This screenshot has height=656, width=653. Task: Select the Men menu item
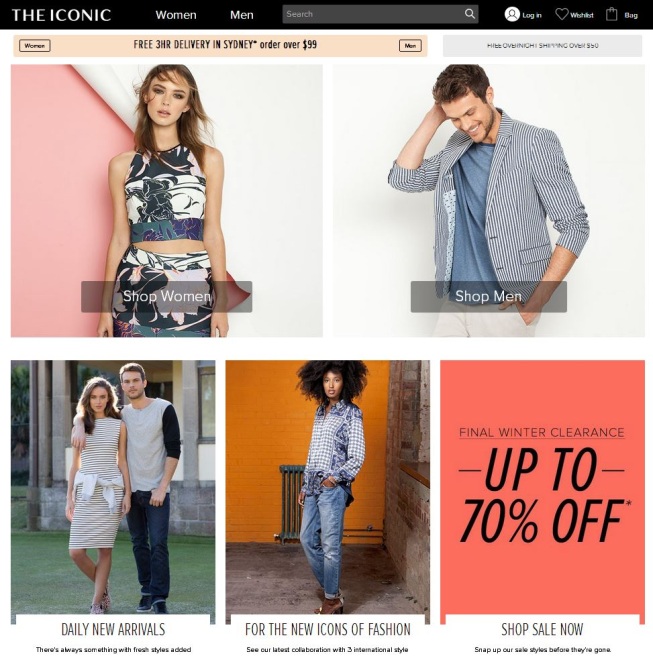tap(241, 15)
